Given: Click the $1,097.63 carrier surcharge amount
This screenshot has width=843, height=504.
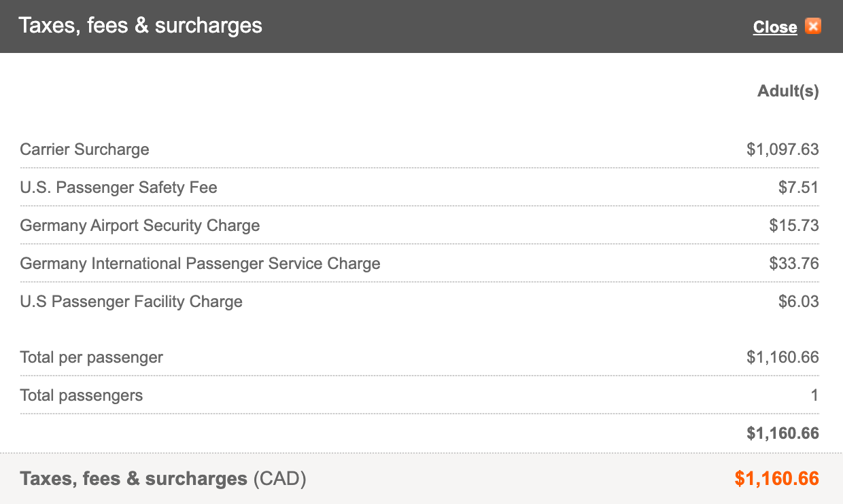Looking at the screenshot, I should 782,149.
